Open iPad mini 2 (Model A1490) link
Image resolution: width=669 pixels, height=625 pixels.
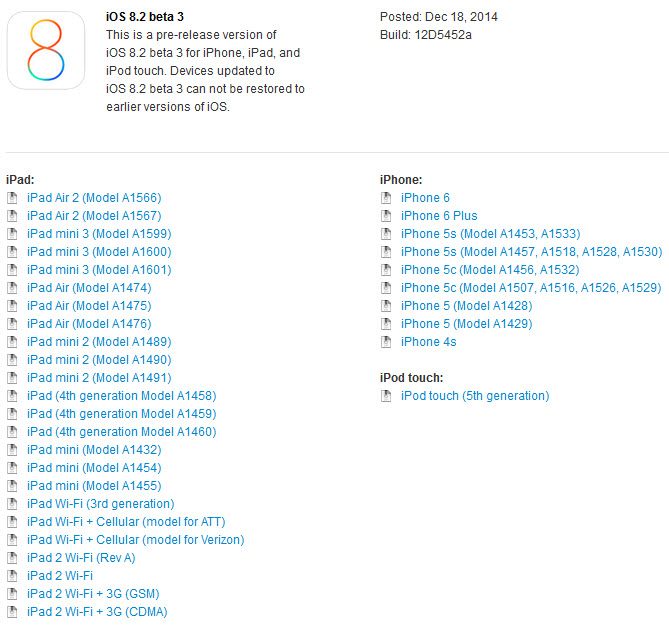tap(99, 360)
